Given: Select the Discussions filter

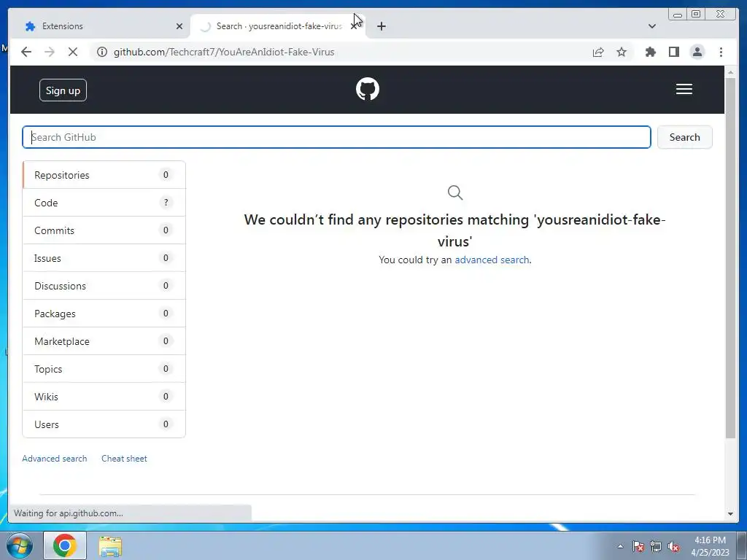Looking at the screenshot, I should [104, 286].
